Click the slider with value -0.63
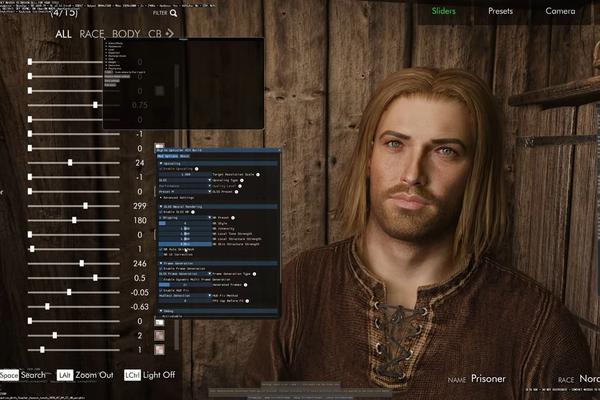This screenshot has height=400, width=600. click(x=73, y=307)
